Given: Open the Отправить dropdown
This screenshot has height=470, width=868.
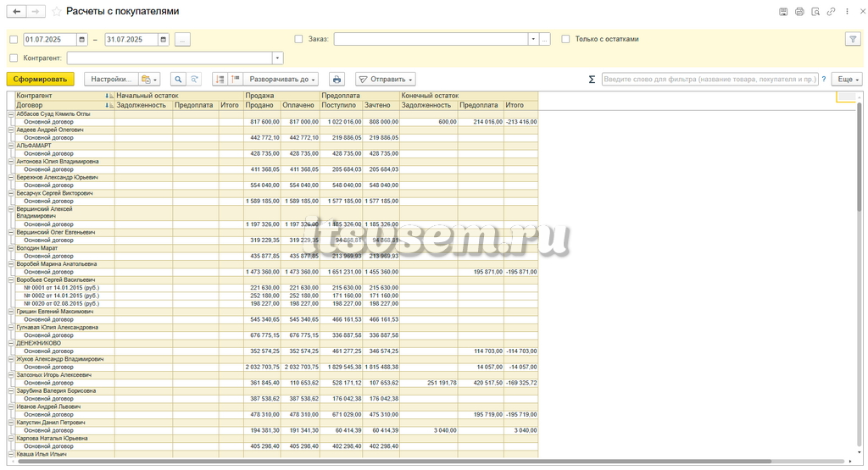Looking at the screenshot, I should coord(386,79).
